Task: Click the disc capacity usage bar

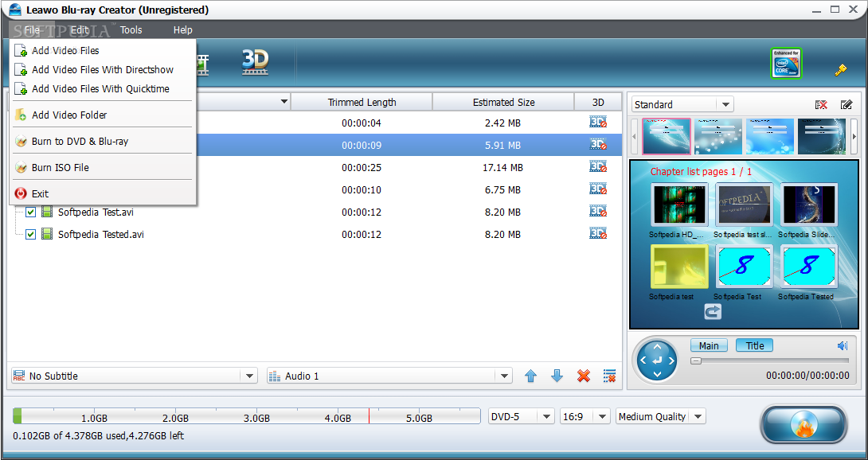Action: tap(247, 416)
